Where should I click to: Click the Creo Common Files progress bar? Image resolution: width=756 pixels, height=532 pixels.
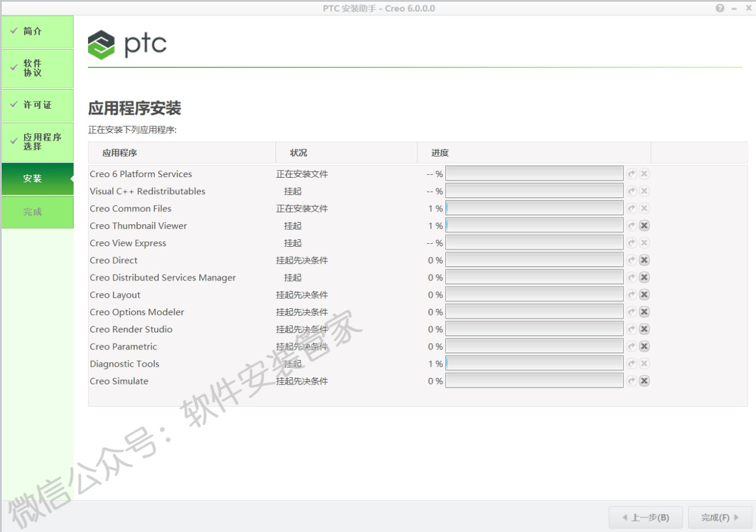coord(535,208)
